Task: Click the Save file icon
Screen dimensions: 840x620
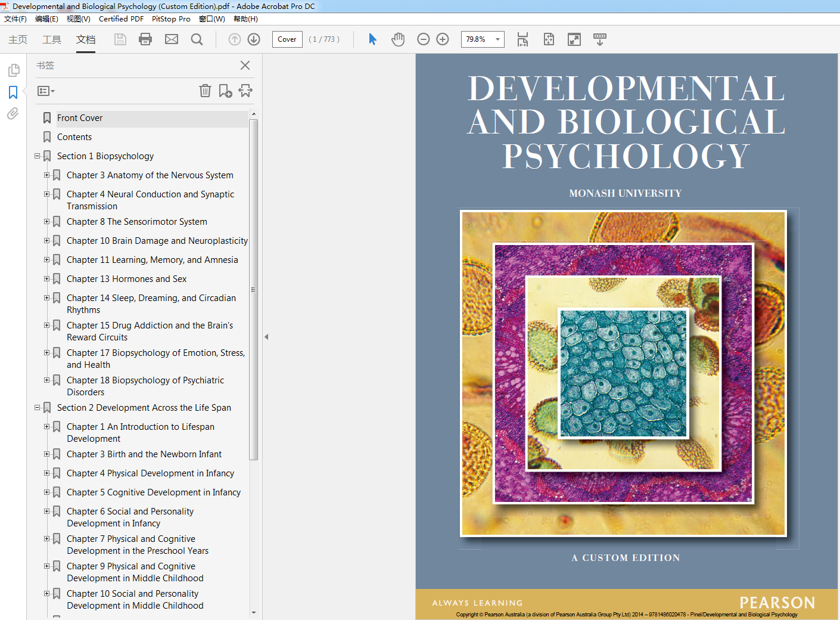Action: pos(120,39)
